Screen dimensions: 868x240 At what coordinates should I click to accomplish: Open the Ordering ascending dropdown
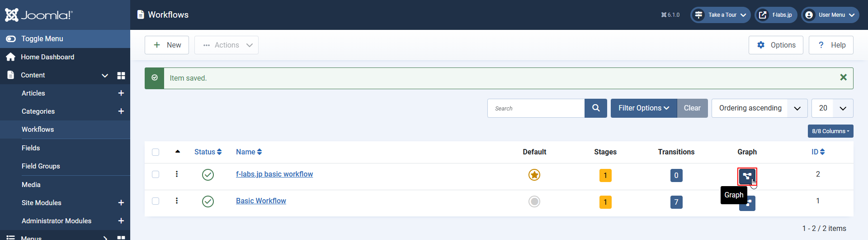point(759,108)
